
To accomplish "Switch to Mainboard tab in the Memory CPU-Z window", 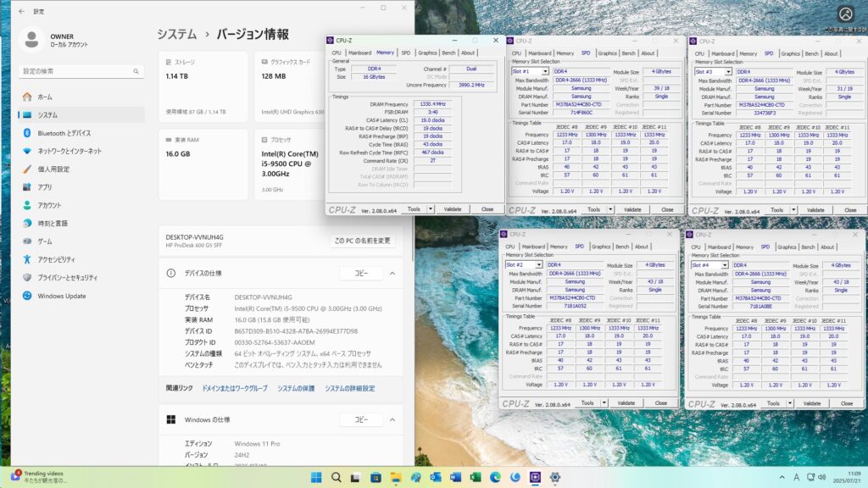I will pos(360,53).
